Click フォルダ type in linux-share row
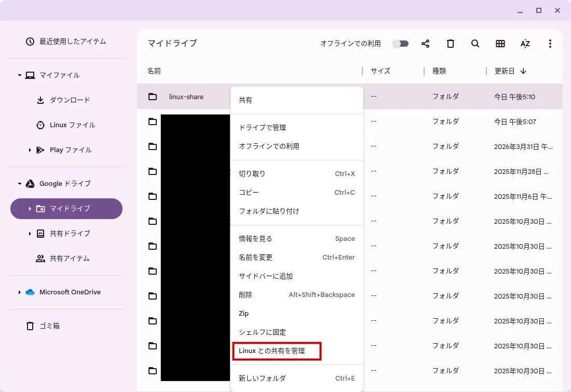Viewport: 571px width, 392px height. pos(445,97)
